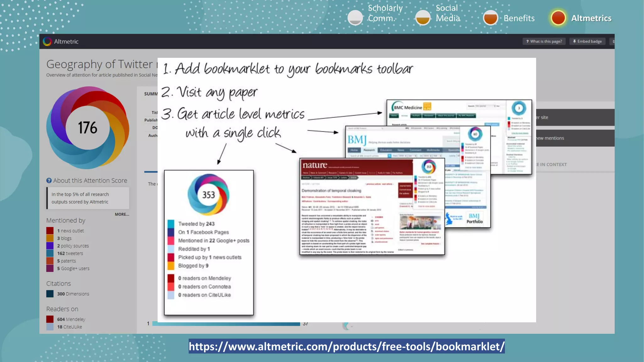Image resolution: width=644 pixels, height=362 pixels.
Task: Click '0 readers on Mendeley'
Action: (x=204, y=278)
